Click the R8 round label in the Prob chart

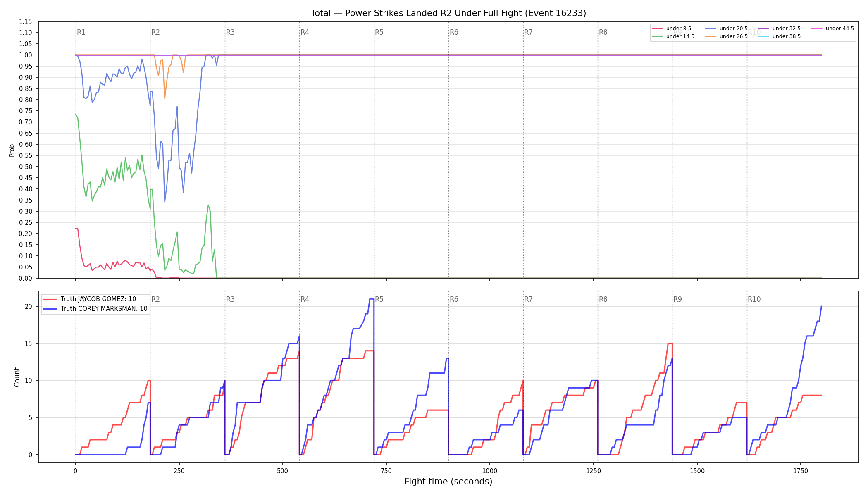pos(603,32)
